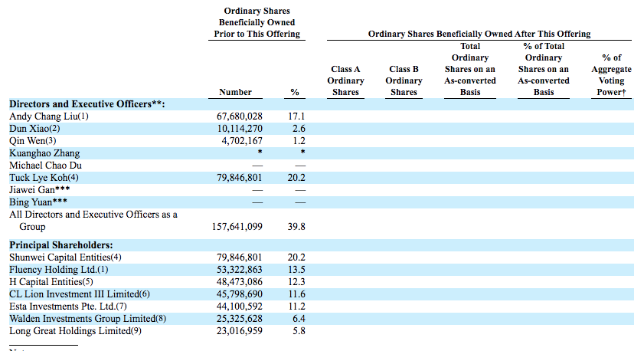Click the name Andy Chang Liu(1)
644x351 pixels.
coord(49,116)
